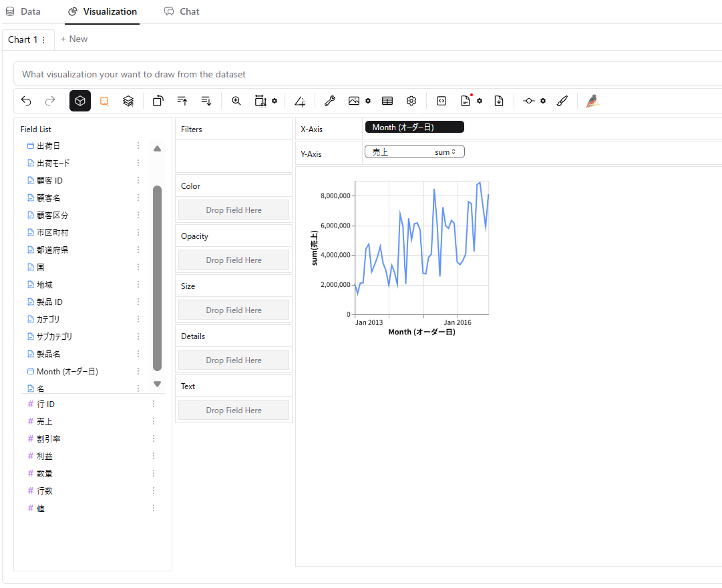Select the painter brush tool
Screen dimensions: 722x588
pos(562,100)
